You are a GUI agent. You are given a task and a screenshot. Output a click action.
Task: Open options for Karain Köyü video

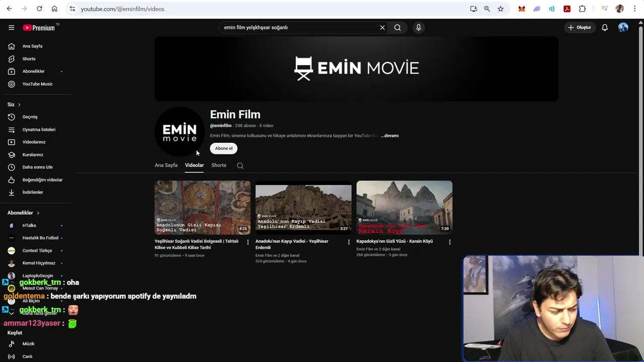[x=450, y=242]
